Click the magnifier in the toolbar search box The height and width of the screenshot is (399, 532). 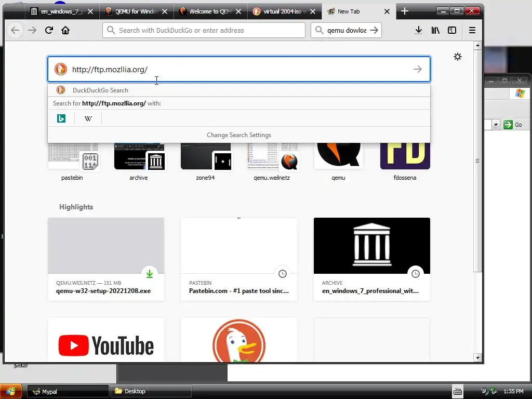click(319, 30)
